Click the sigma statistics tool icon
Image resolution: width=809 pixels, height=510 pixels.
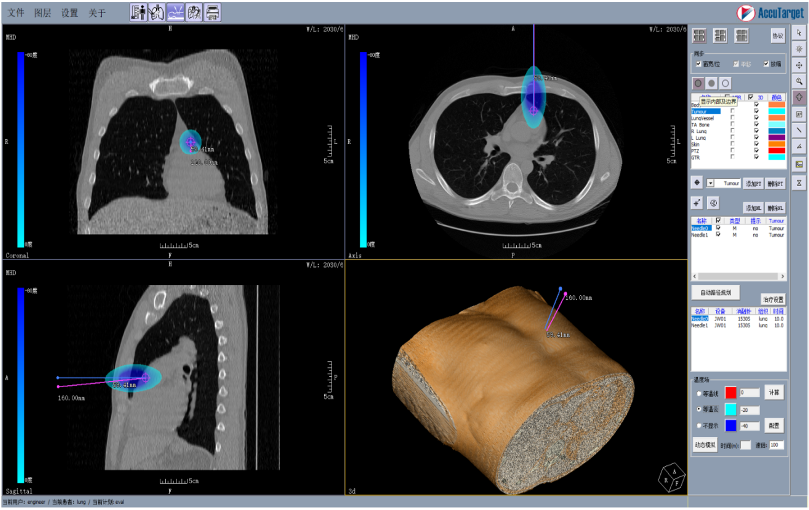[x=799, y=183]
